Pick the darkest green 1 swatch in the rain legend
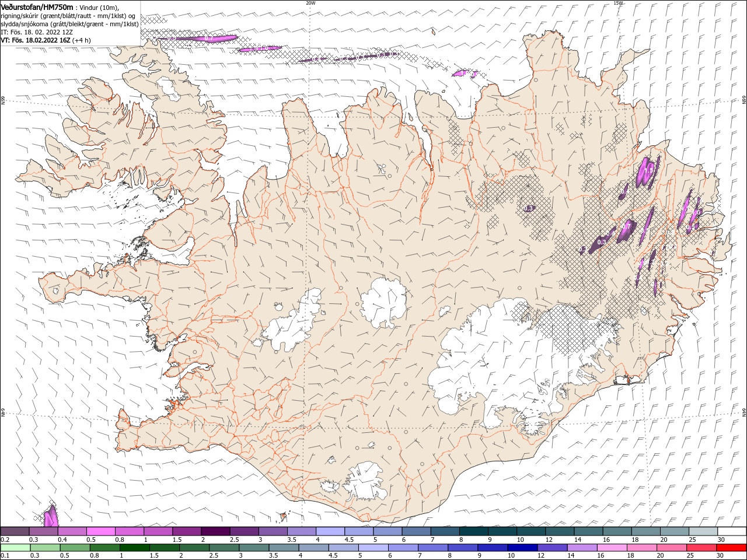This screenshot has width=747, height=560. (134, 548)
